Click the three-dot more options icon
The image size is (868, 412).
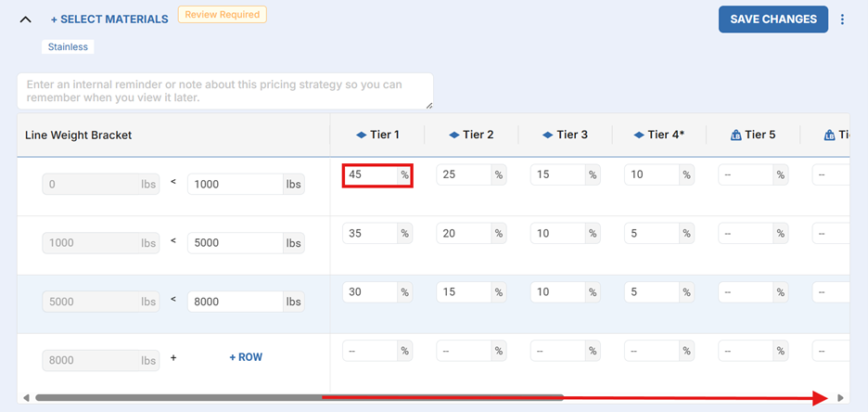[x=842, y=19]
